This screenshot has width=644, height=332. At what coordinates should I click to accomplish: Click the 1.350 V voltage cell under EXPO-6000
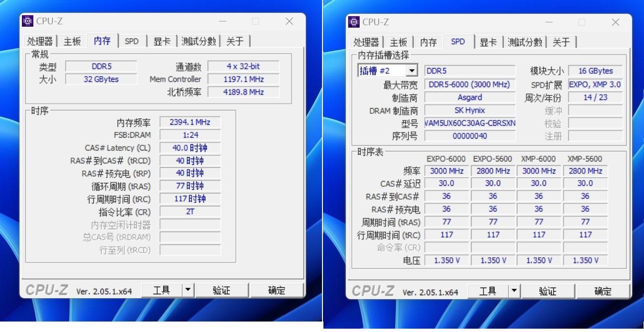click(446, 261)
